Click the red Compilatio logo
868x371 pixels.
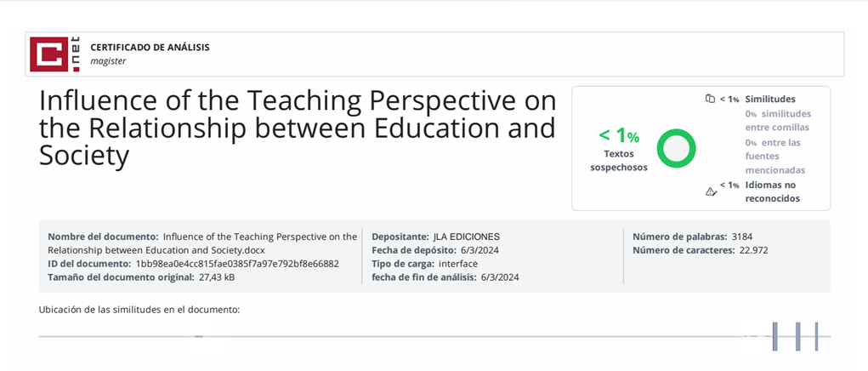[49, 54]
